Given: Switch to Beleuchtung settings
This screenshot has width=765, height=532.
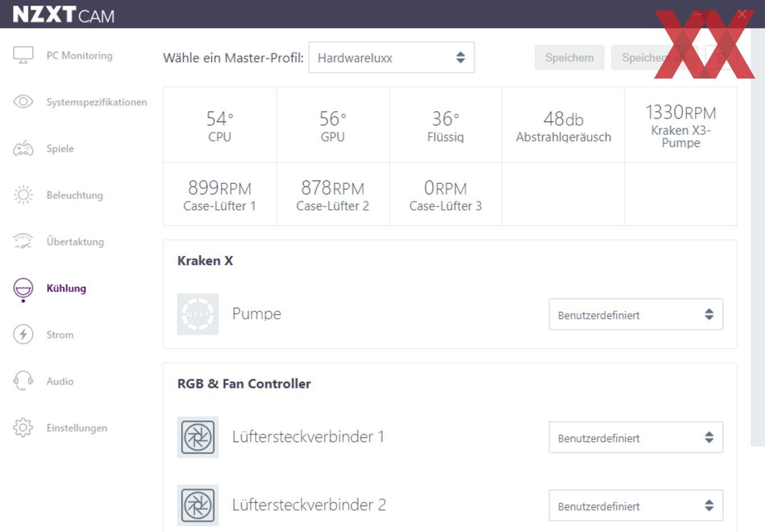Looking at the screenshot, I should pos(75,195).
